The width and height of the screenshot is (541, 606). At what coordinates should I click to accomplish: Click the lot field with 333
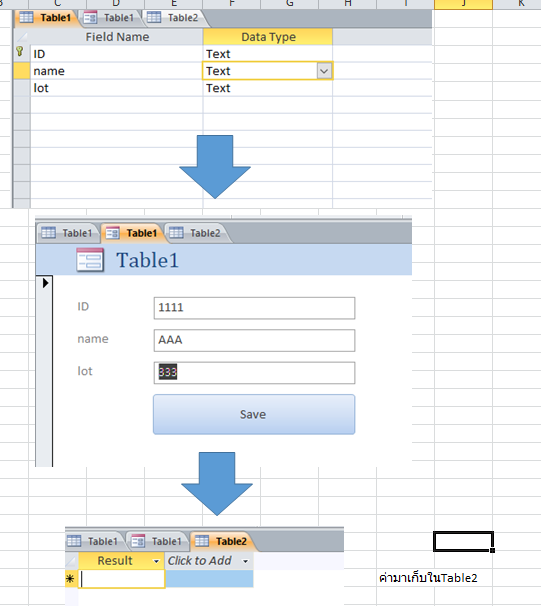[254, 373]
